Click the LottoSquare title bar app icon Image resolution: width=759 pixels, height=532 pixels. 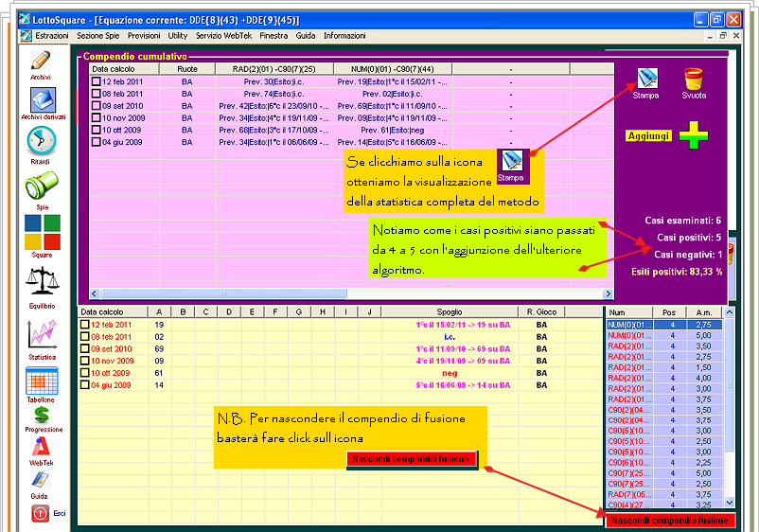click(x=25, y=20)
